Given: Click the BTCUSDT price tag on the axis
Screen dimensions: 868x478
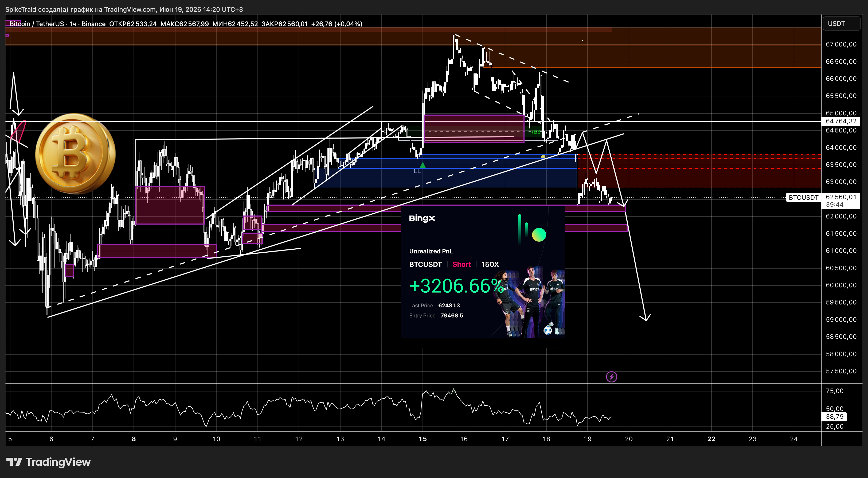Looking at the screenshot, I should coord(803,197).
